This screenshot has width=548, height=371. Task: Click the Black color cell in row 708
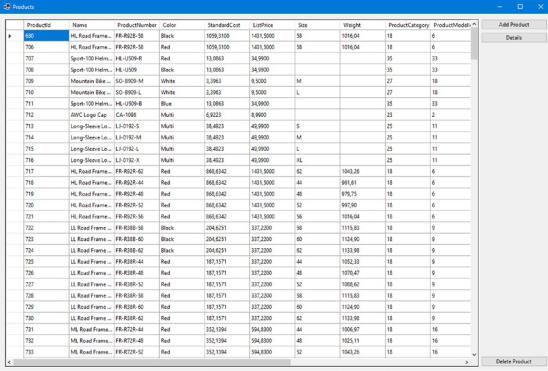click(182, 70)
